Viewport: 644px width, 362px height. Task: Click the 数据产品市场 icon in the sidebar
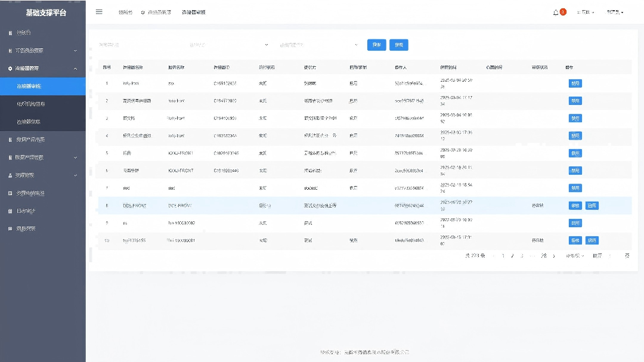point(10,140)
